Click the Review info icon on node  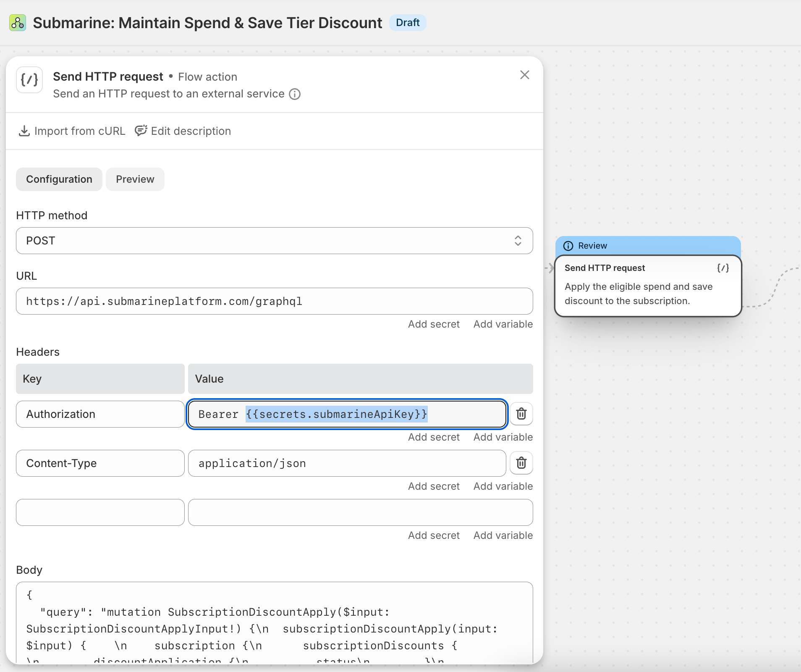tap(568, 246)
